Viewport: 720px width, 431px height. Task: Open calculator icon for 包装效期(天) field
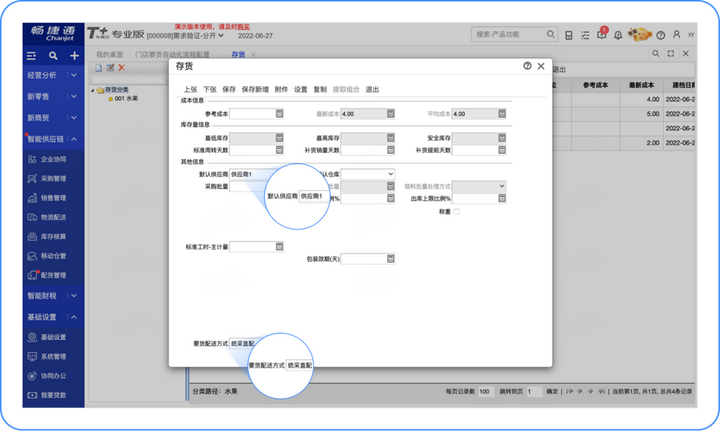390,259
